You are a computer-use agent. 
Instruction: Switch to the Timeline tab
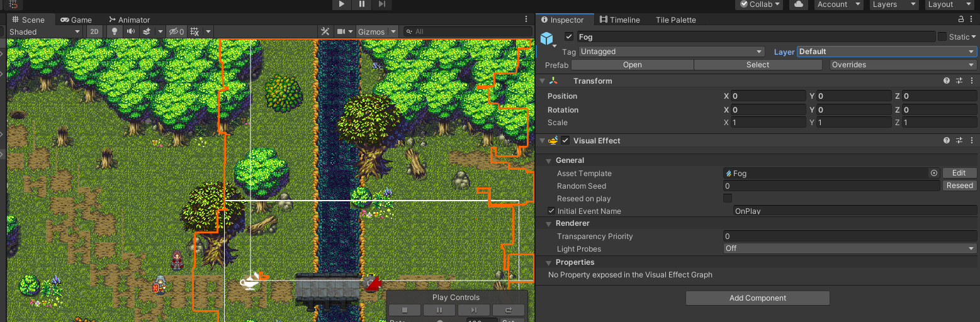(619, 19)
